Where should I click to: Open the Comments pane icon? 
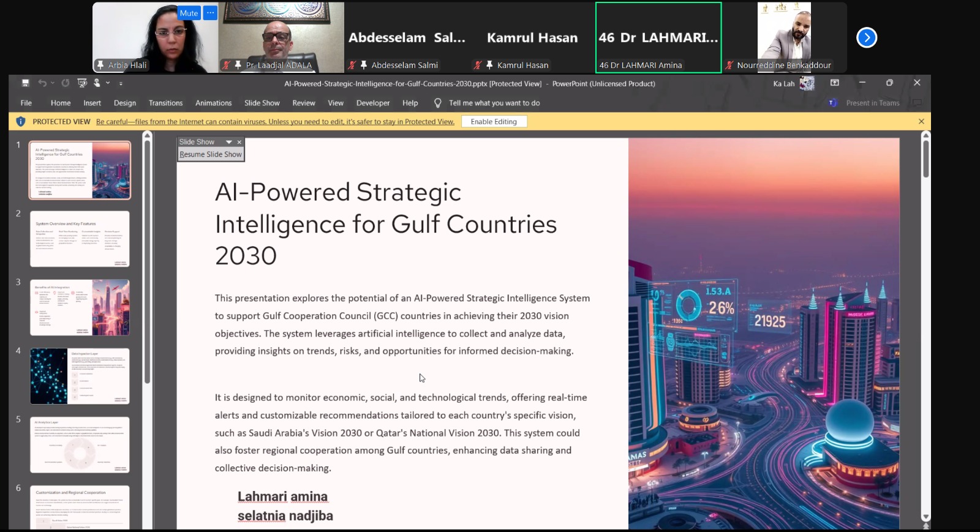tap(917, 103)
